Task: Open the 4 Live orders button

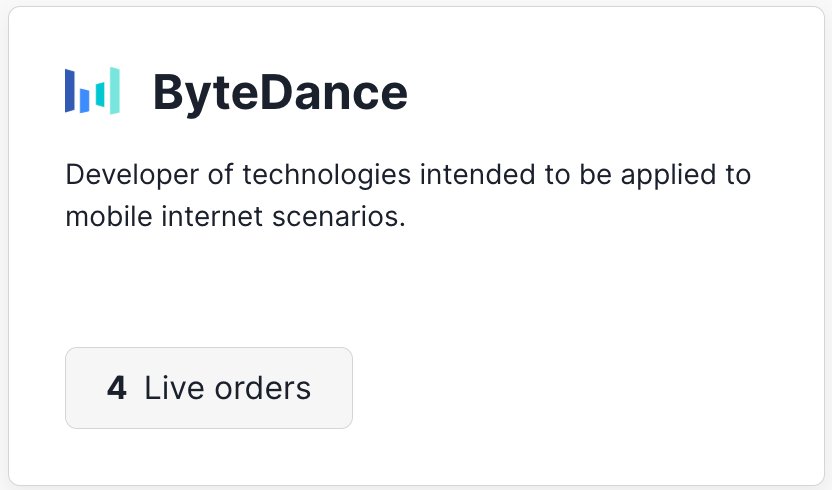Action: pos(208,388)
